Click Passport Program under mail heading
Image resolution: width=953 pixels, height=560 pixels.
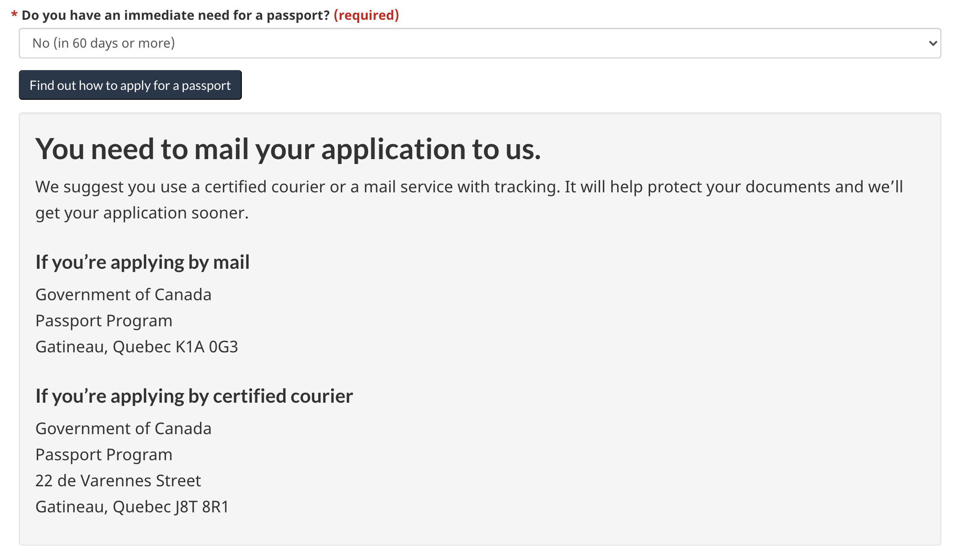(104, 320)
